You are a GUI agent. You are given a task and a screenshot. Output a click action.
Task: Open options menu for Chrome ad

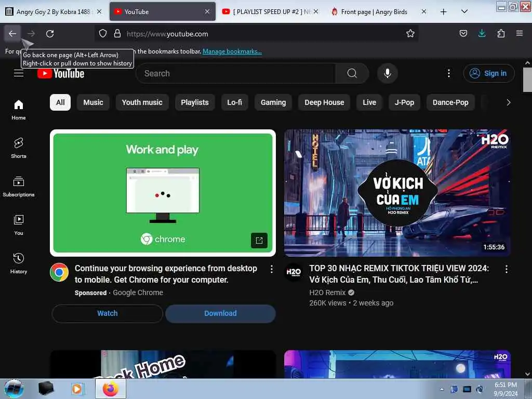tap(271, 269)
